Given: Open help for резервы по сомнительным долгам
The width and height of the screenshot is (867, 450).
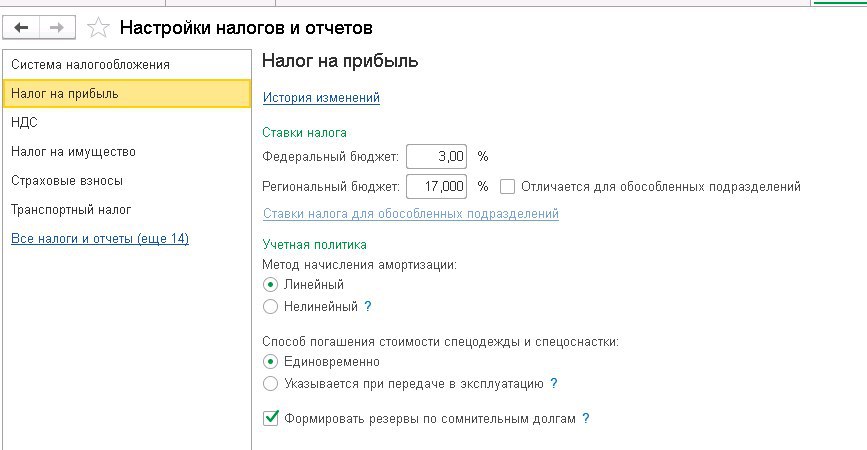Looking at the screenshot, I should pyautogui.click(x=586, y=418).
